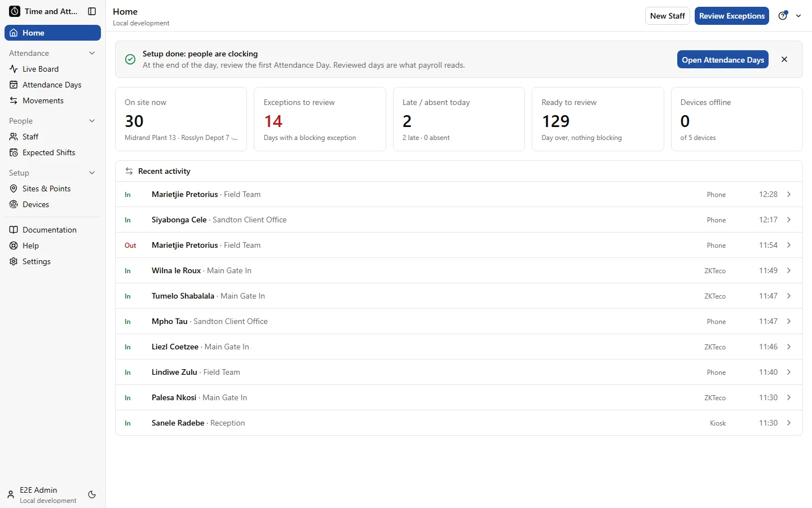Click the Sites & Points pin icon

14,189
